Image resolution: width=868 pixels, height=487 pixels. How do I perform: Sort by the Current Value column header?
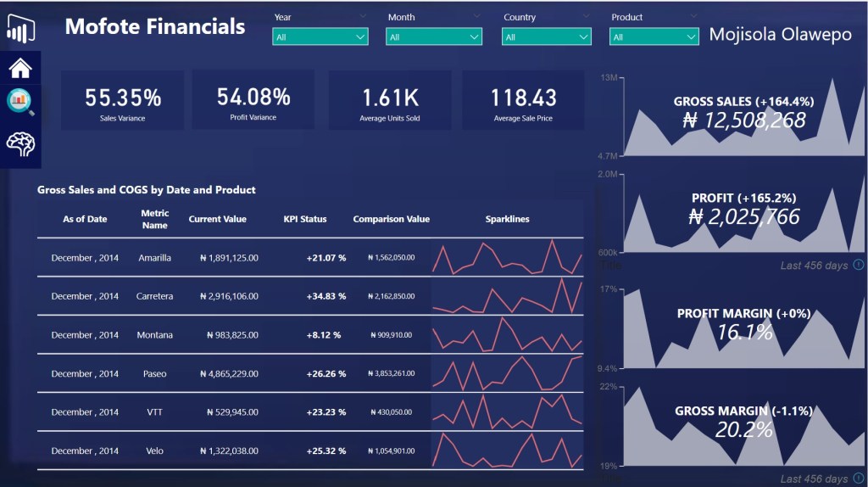point(217,219)
